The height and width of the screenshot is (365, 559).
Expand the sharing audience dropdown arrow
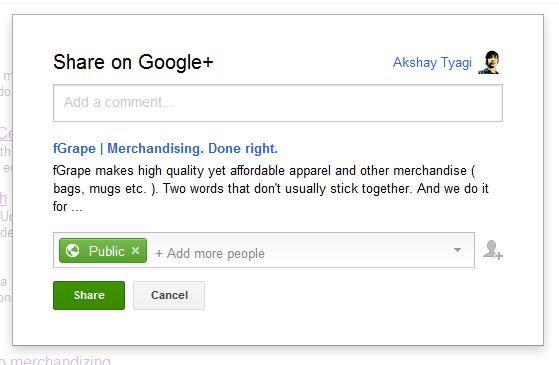coord(457,250)
